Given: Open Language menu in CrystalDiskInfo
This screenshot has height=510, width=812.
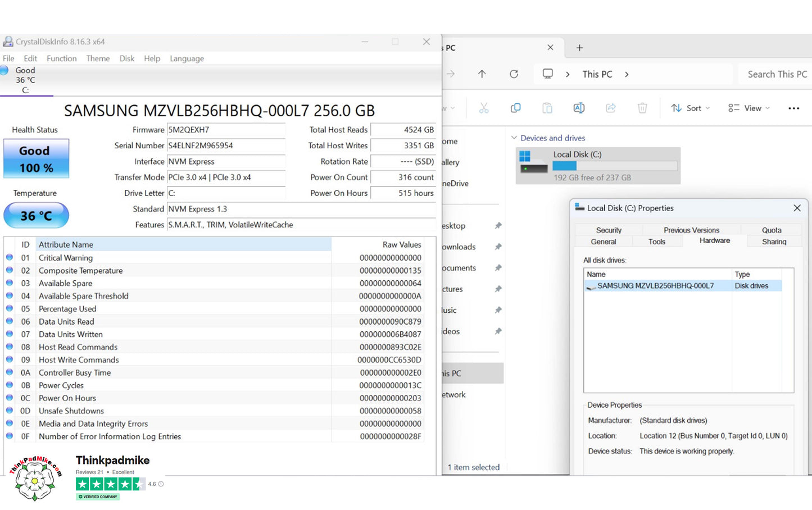Looking at the screenshot, I should [187, 58].
